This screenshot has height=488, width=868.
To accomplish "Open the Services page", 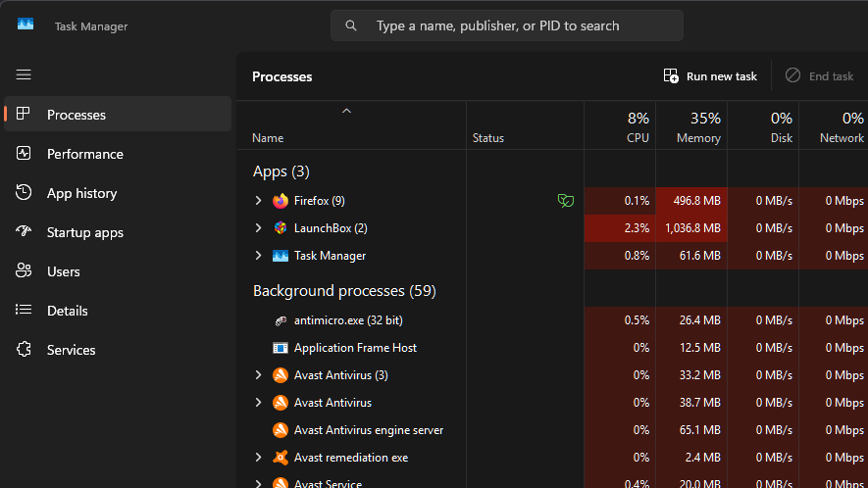I will click(x=71, y=350).
